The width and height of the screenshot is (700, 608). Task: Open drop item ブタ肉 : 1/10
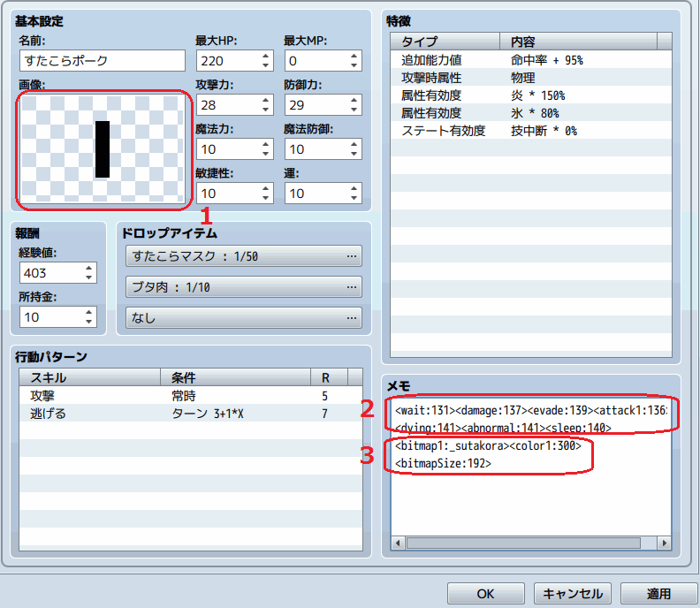click(x=244, y=287)
